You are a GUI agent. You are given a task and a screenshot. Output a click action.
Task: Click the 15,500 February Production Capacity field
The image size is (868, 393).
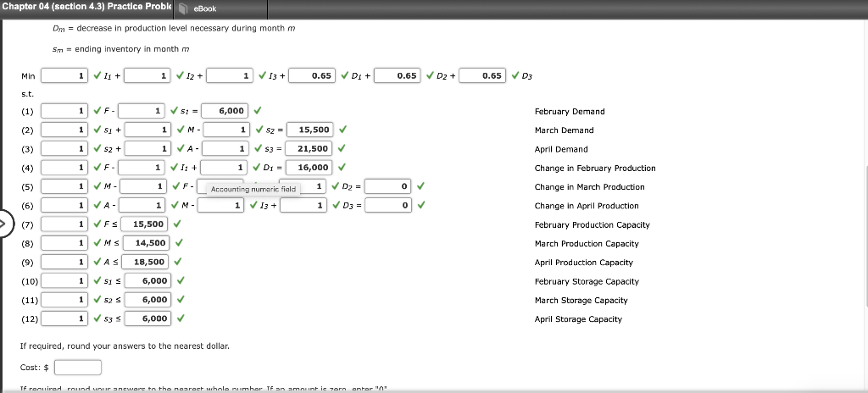pyautogui.click(x=142, y=224)
